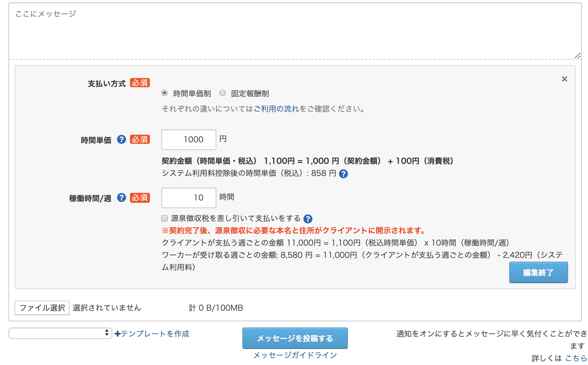
Task: Open the メッセージガイドライン link
Action: point(295,355)
